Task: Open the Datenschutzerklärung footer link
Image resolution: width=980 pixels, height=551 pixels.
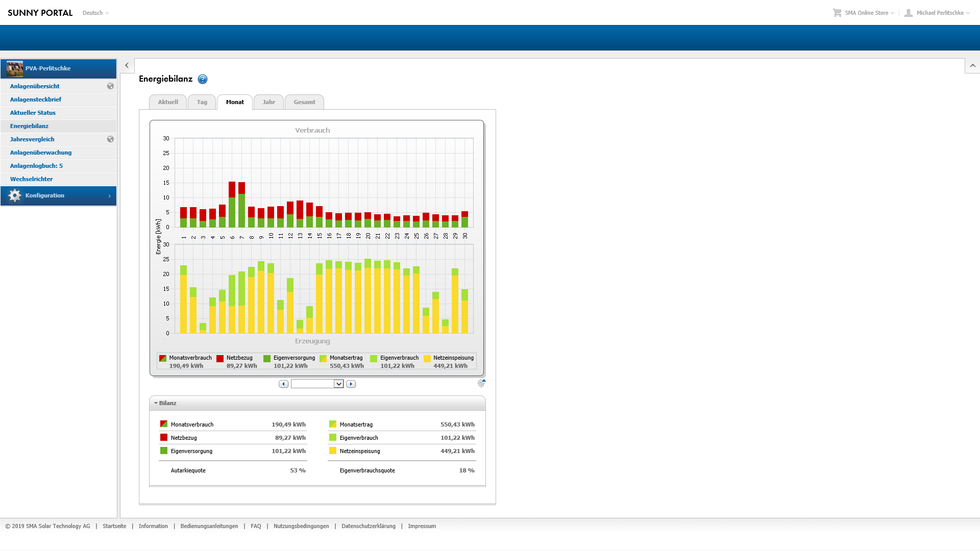Action: [368, 526]
